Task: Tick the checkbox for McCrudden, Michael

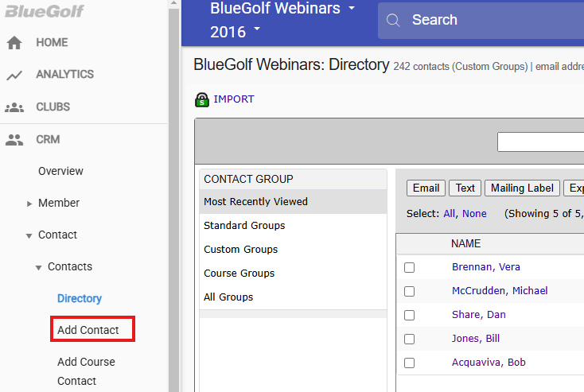Action: (409, 292)
